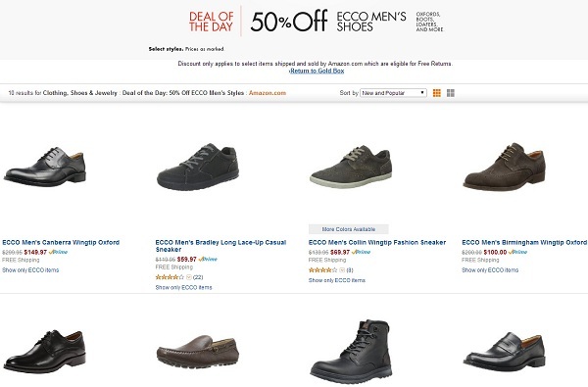Click the Return to Gold Box link
The height and width of the screenshot is (387, 588).
[x=317, y=71]
